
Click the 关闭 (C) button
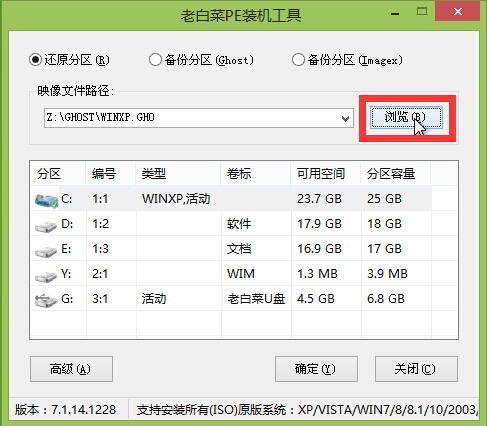point(416,369)
